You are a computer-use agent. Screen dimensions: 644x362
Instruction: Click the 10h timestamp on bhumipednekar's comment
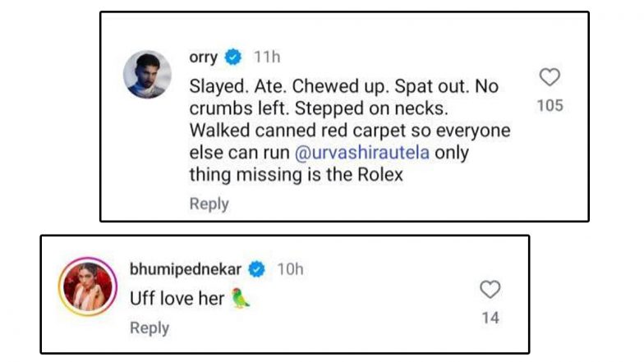(289, 268)
